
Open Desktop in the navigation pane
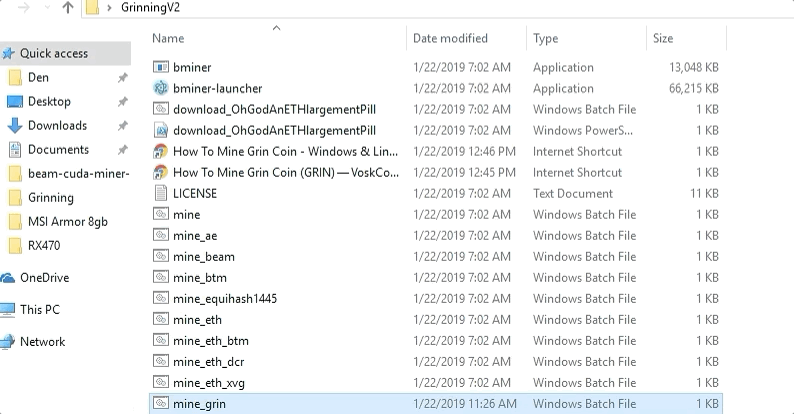49,101
